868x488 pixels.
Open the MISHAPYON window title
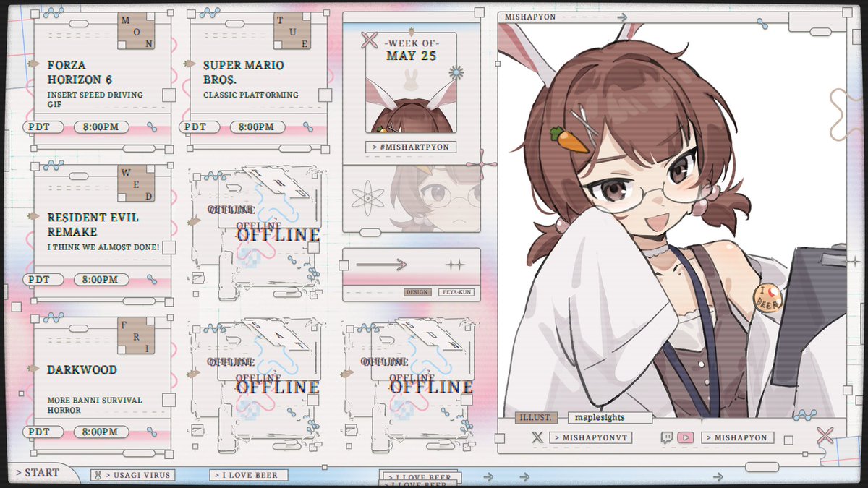(x=532, y=17)
